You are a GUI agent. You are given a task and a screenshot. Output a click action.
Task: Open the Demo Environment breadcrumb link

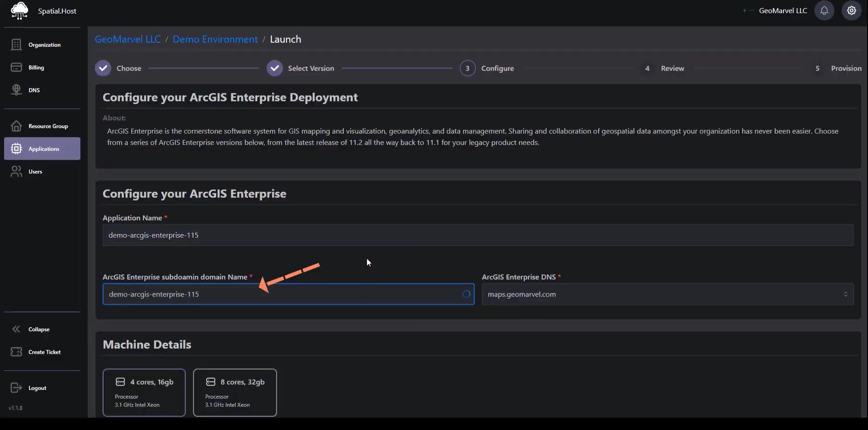click(x=215, y=39)
